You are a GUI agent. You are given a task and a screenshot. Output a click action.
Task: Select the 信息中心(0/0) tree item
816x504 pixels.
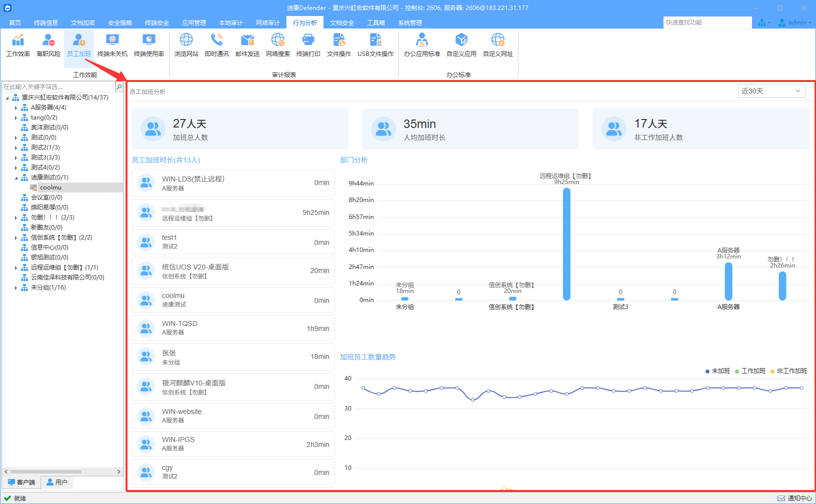(x=49, y=247)
